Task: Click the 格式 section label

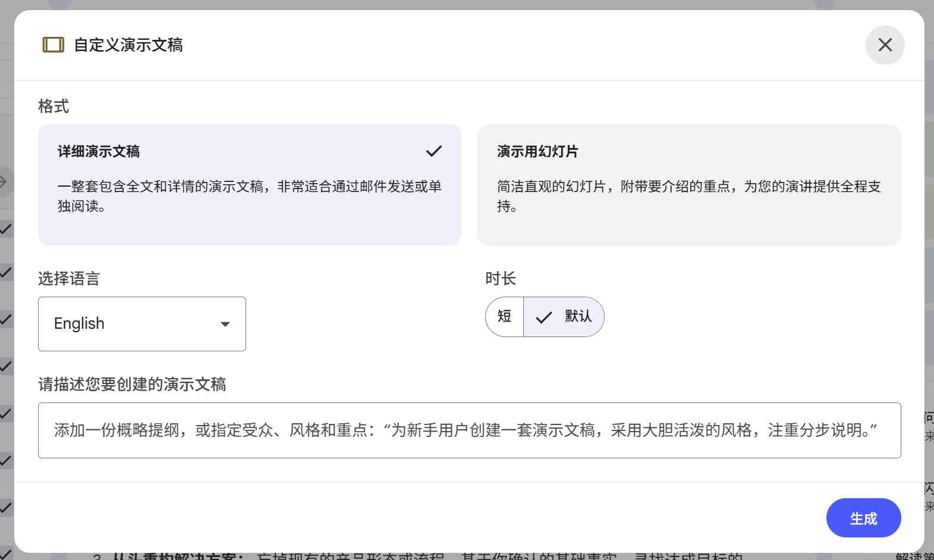Action: (x=54, y=106)
